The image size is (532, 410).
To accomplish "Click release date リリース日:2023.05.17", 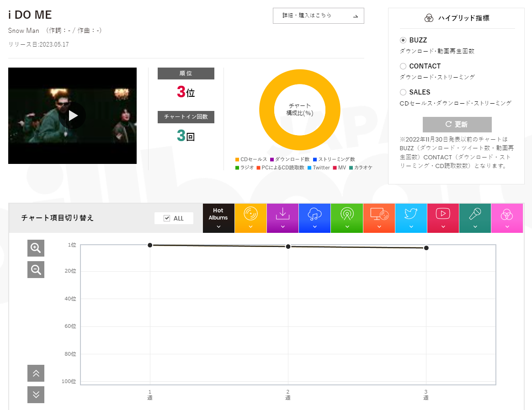I will (x=38, y=44).
